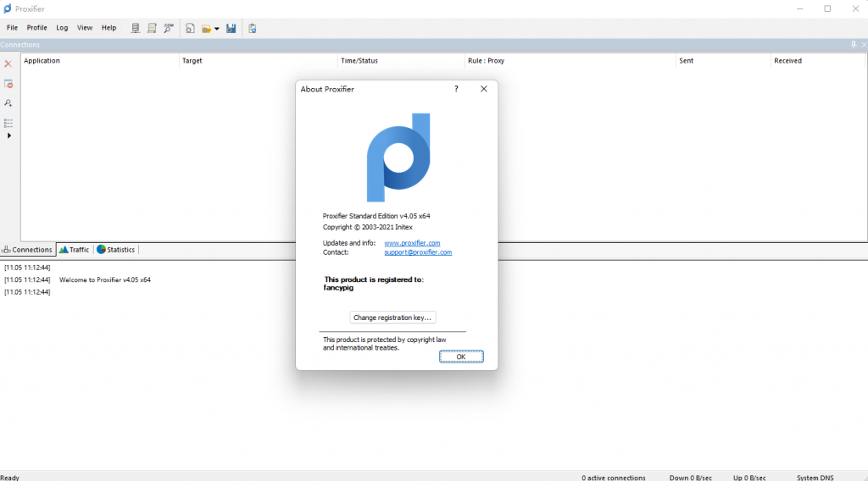Click the System DNS status entry

815,478
